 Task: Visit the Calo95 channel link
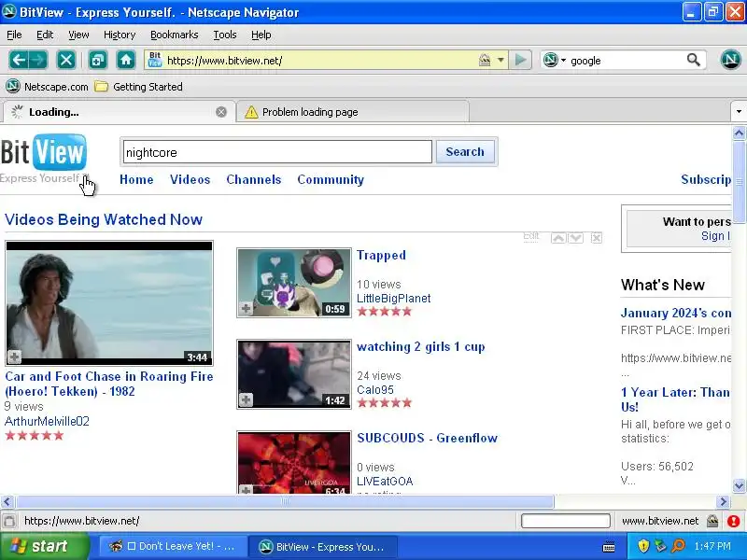pos(375,389)
